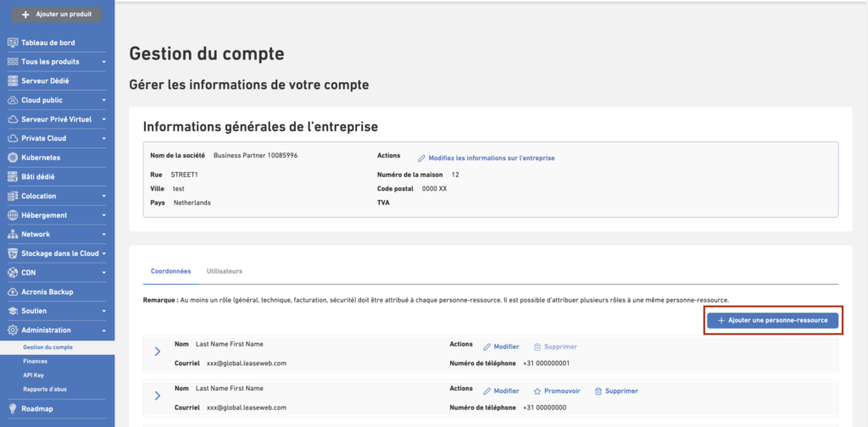Select the Coordonnées tab
This screenshot has height=427, width=868.
[171, 272]
